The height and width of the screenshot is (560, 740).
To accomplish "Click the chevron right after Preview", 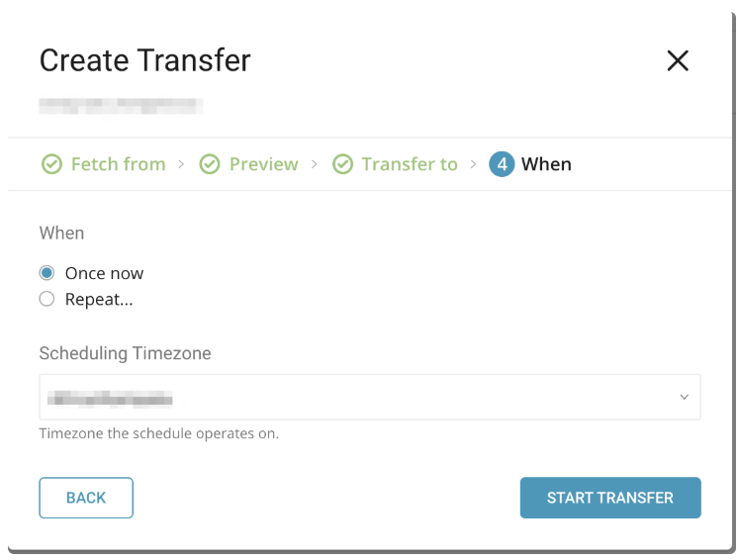I will (x=314, y=164).
